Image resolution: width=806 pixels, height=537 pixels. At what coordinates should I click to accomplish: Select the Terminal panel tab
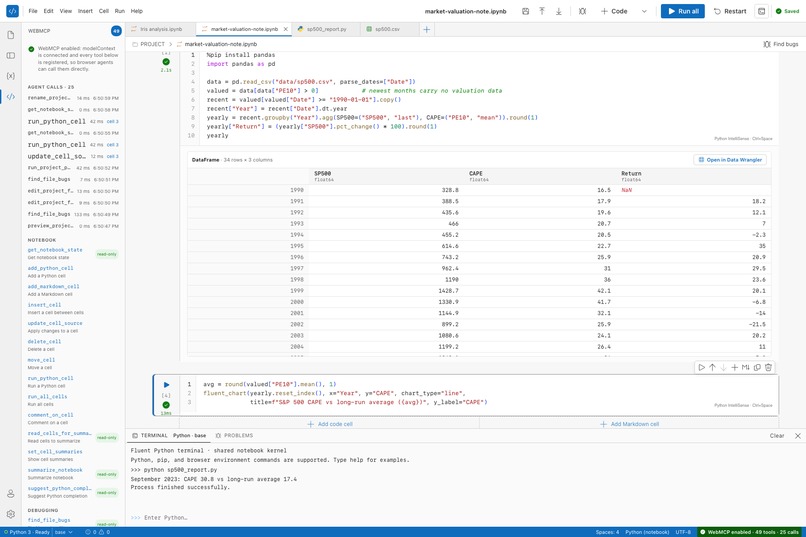tap(169, 436)
